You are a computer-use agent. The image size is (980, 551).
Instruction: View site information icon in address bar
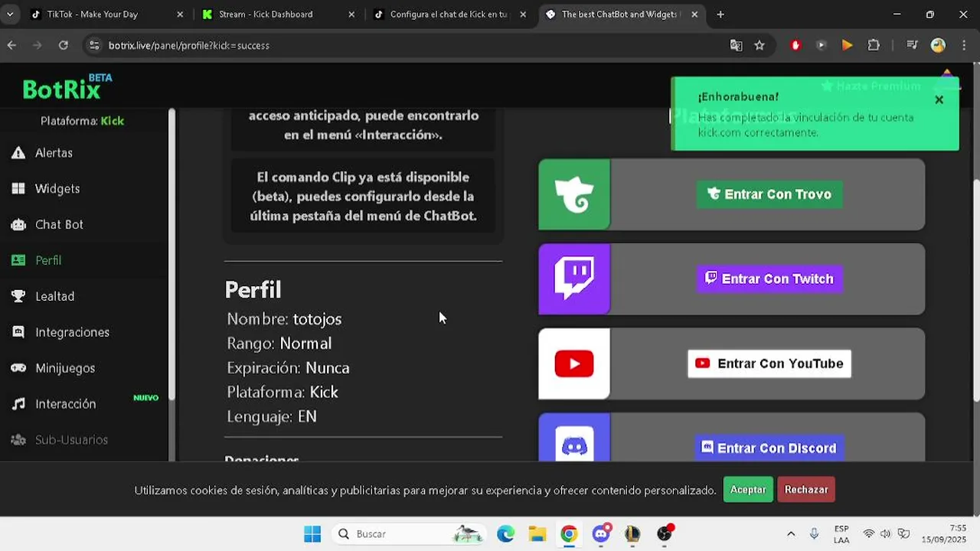point(94,46)
